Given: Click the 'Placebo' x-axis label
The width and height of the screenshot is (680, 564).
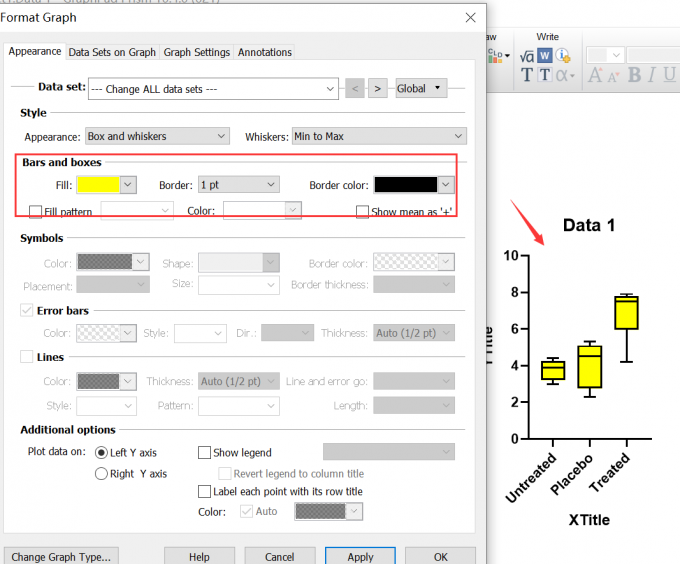Looking at the screenshot, I should coord(571,474).
